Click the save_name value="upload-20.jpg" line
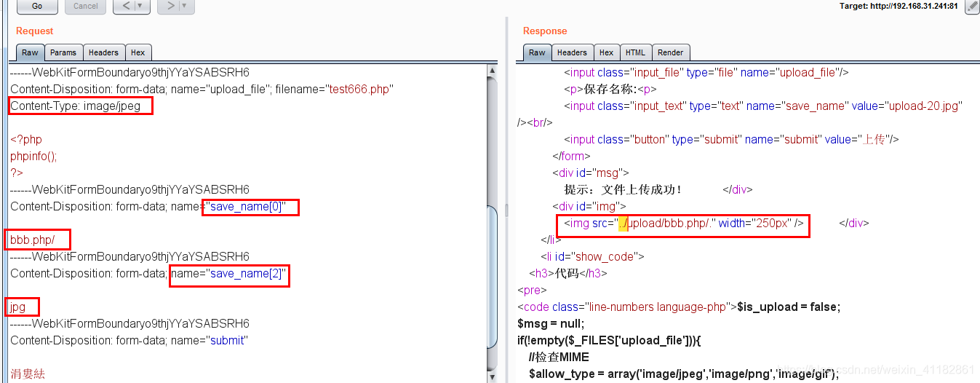The height and width of the screenshot is (383, 980). tap(763, 106)
